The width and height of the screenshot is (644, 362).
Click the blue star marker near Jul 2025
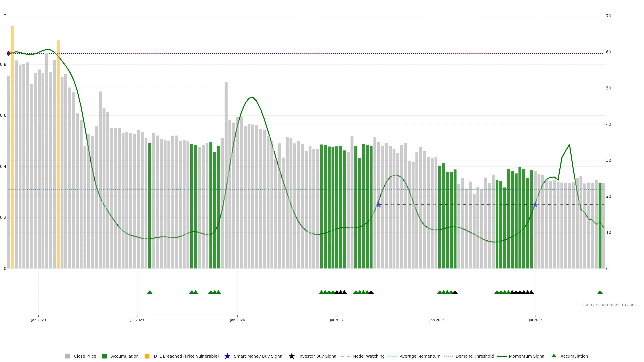(x=535, y=205)
